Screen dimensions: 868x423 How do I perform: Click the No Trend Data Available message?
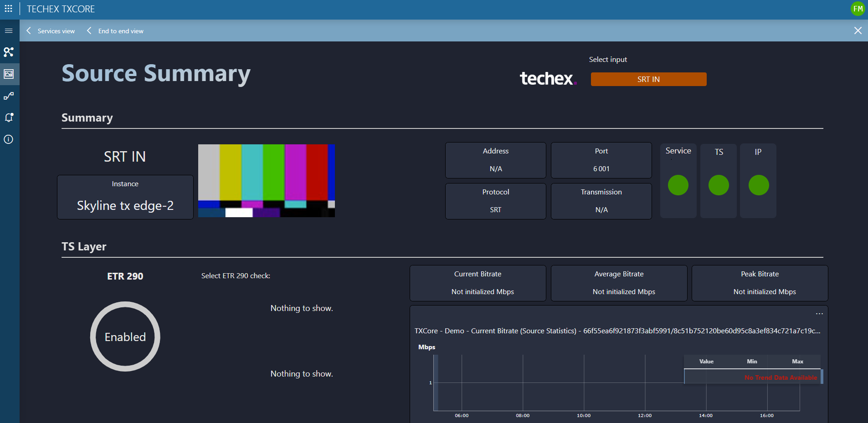pyautogui.click(x=781, y=377)
